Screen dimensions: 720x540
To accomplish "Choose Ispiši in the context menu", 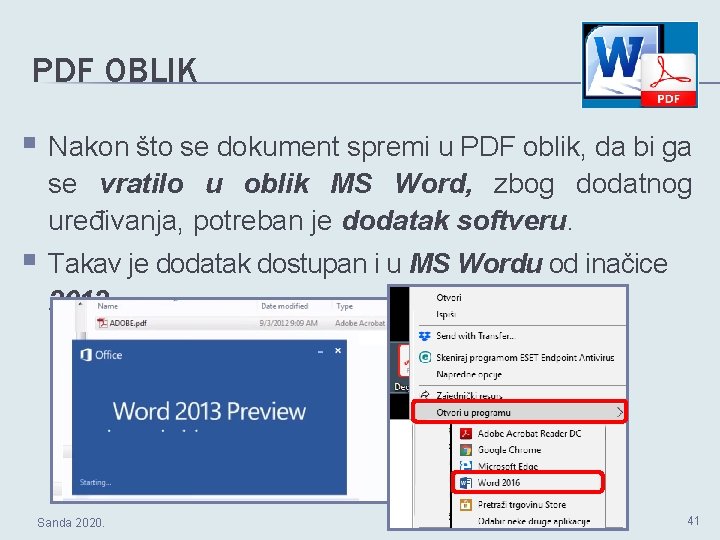I will 445,314.
